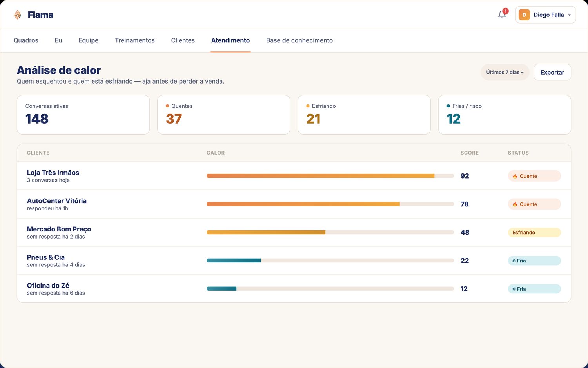The height and width of the screenshot is (368, 588).
Task: Click the SCORE column header
Action: click(x=470, y=153)
